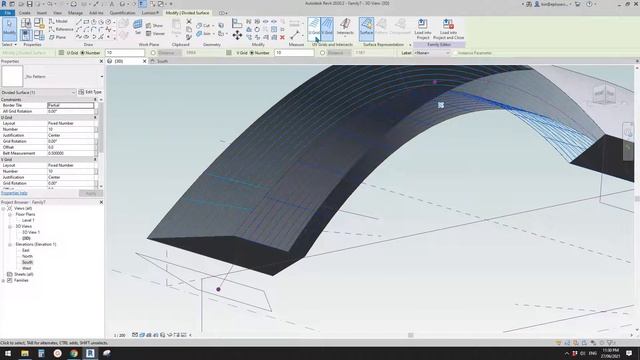Open the File menu tab
This screenshot has width=640, height=360.
[x=7, y=13]
